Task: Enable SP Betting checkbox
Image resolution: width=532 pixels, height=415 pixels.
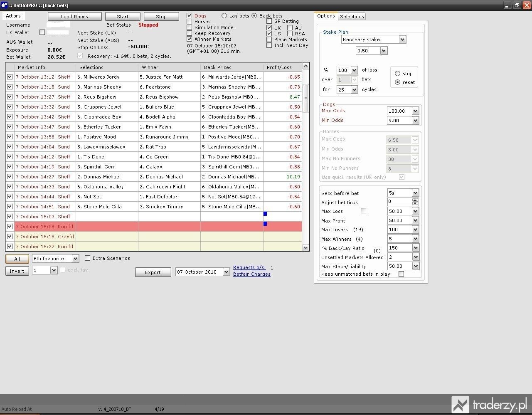Action: pos(269,21)
